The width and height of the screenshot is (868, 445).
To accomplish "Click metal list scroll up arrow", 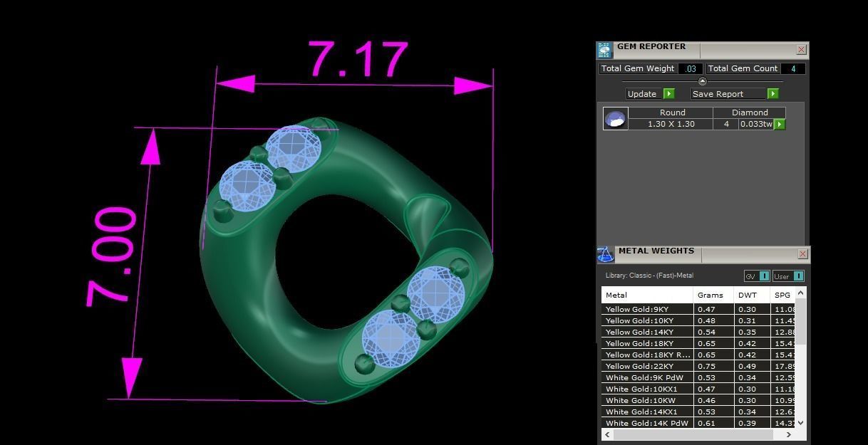I will (x=800, y=293).
